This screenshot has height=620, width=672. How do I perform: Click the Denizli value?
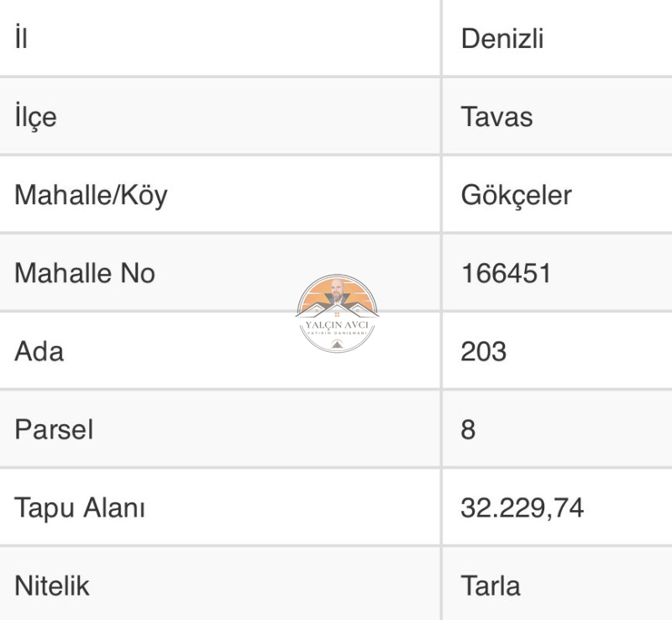[x=502, y=39]
